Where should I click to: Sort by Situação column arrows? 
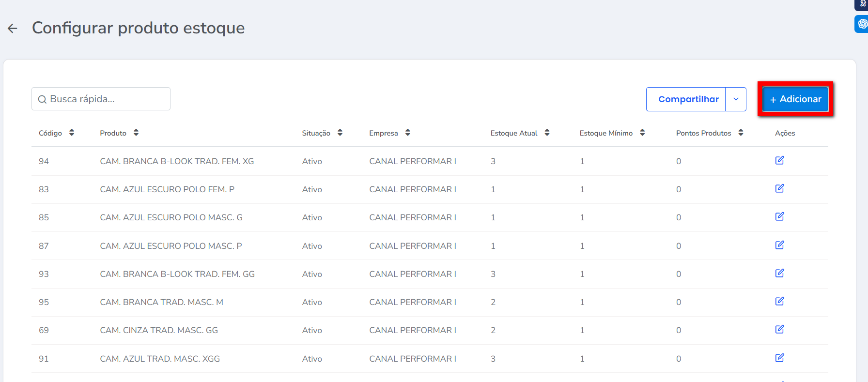(340, 133)
